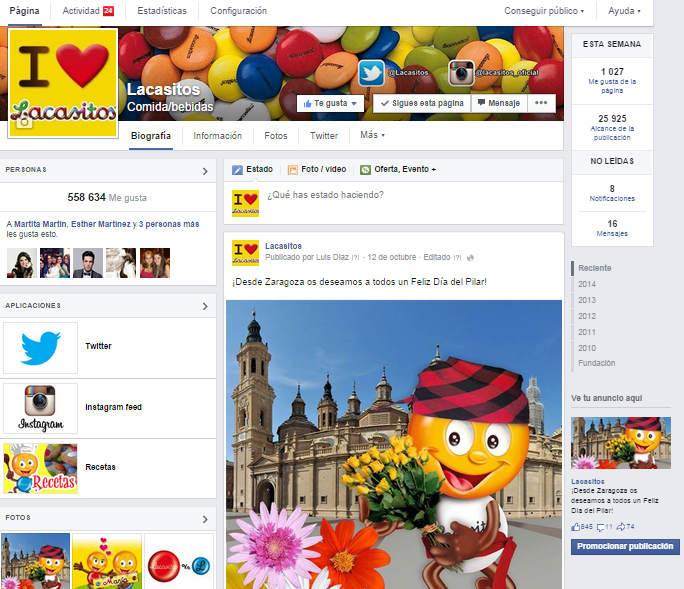This screenshot has height=589, width=684.
Task: Toggle the Te gusta like button
Action: point(330,103)
